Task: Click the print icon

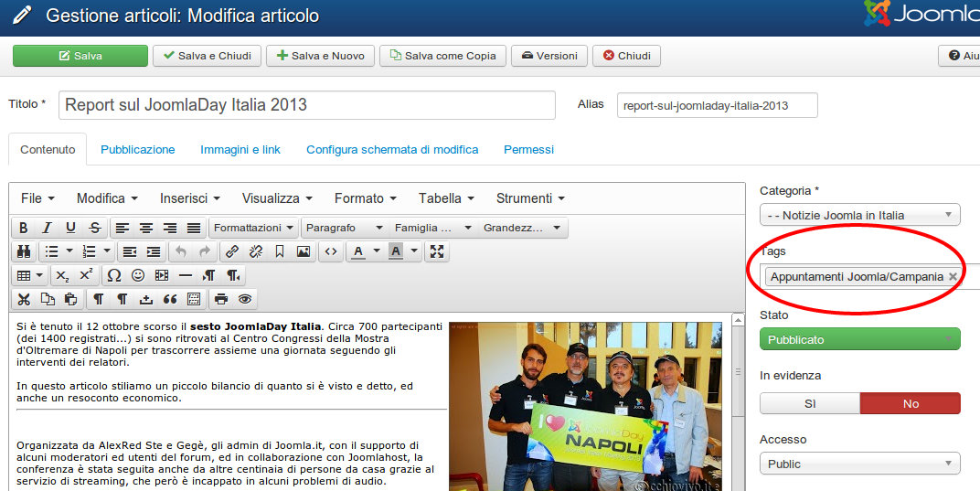Action: click(220, 299)
